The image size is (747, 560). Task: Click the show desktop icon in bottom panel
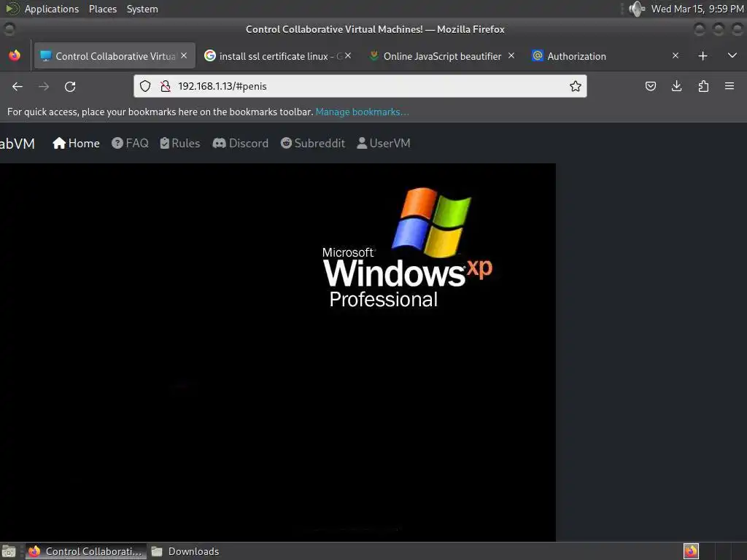pyautogui.click(x=9, y=551)
